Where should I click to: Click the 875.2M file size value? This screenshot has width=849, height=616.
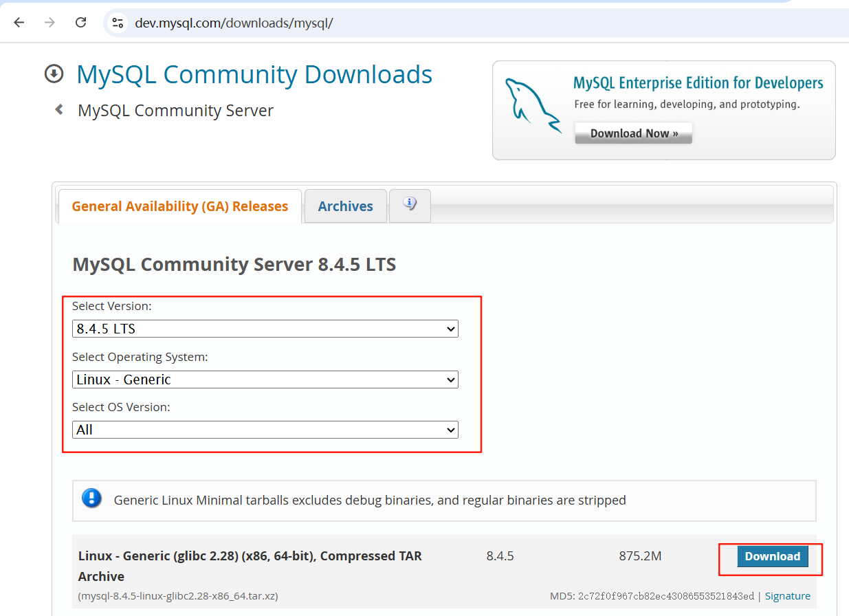click(640, 555)
